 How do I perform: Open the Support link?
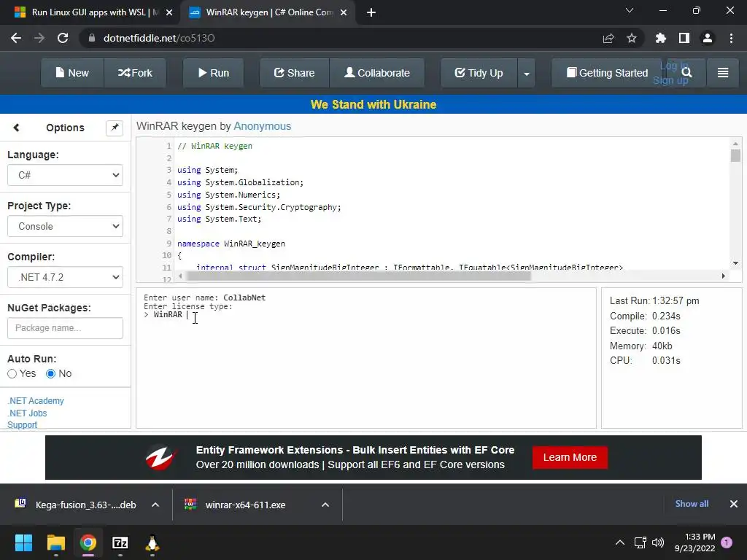[22, 425]
